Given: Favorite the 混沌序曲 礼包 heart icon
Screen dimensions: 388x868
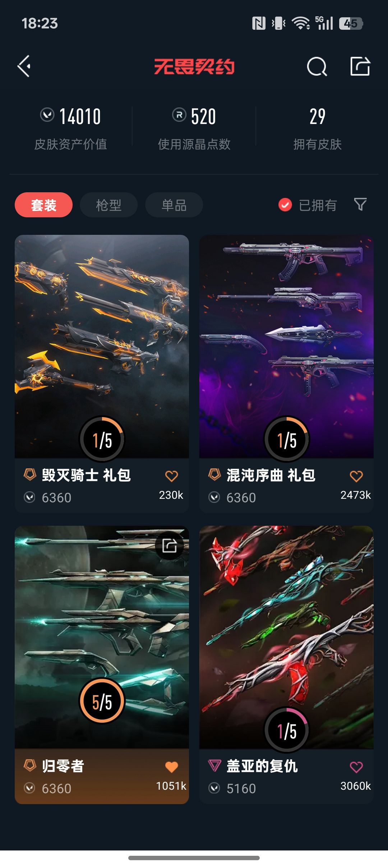Looking at the screenshot, I should click(x=356, y=476).
